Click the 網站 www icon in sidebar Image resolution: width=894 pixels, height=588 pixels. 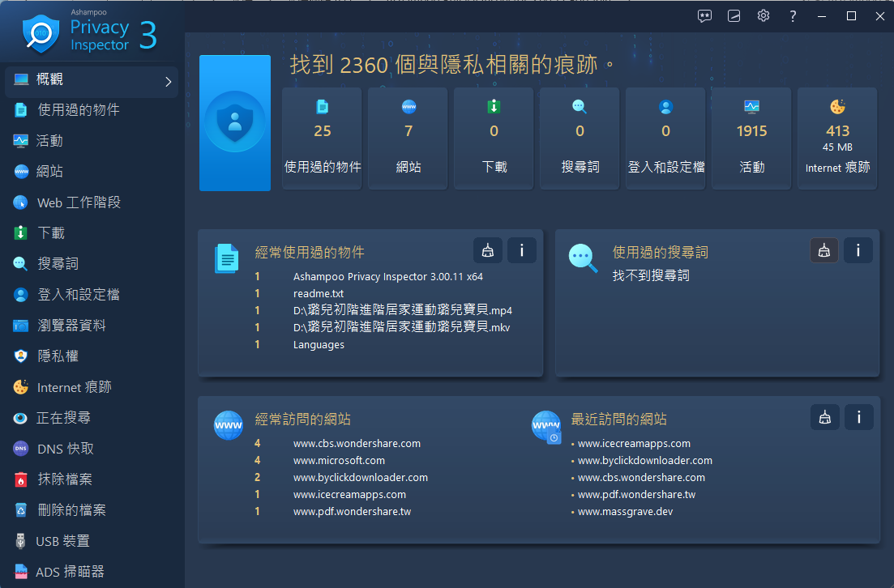click(21, 172)
